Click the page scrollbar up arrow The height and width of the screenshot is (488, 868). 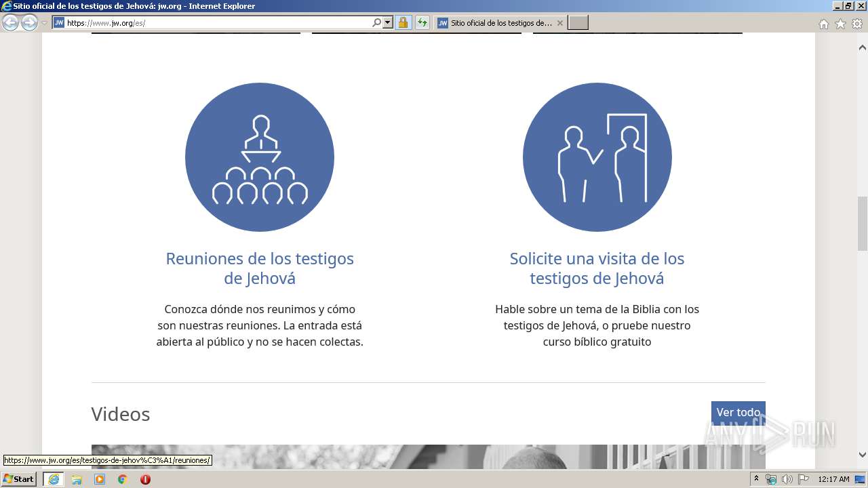click(x=863, y=48)
